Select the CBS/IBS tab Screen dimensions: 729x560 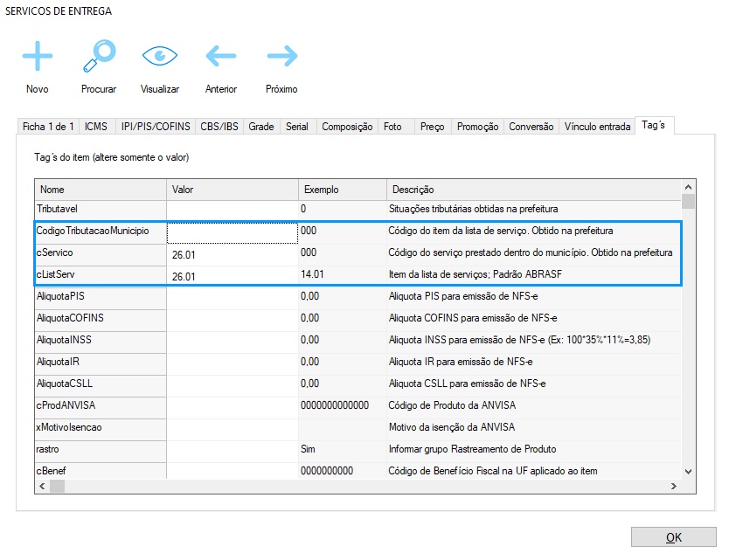[x=219, y=127]
